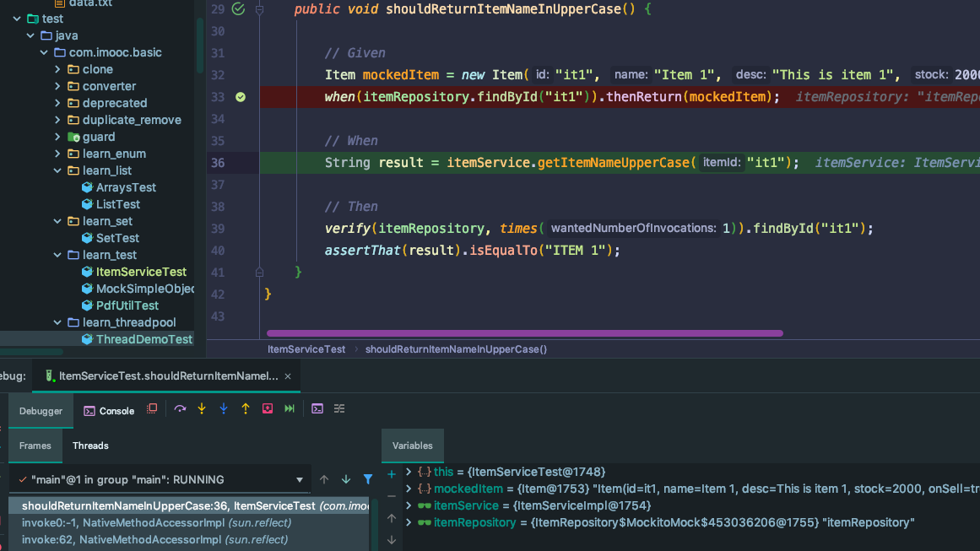The height and width of the screenshot is (551, 980).
Task: Click the Trace Current Stream Chain icon
Action: click(x=339, y=409)
